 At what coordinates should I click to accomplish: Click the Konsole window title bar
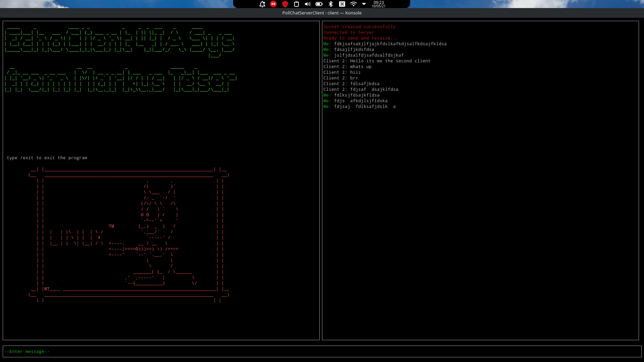(322, 13)
